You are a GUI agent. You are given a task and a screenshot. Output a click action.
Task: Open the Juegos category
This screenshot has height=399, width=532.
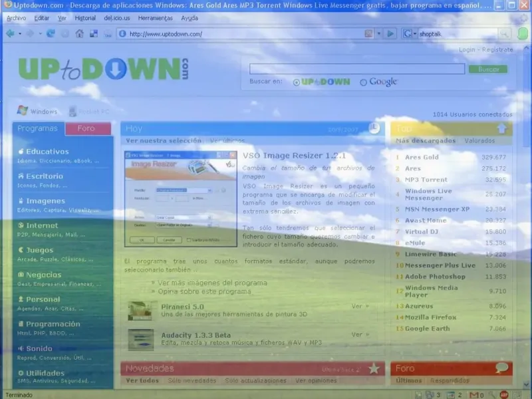coord(40,250)
